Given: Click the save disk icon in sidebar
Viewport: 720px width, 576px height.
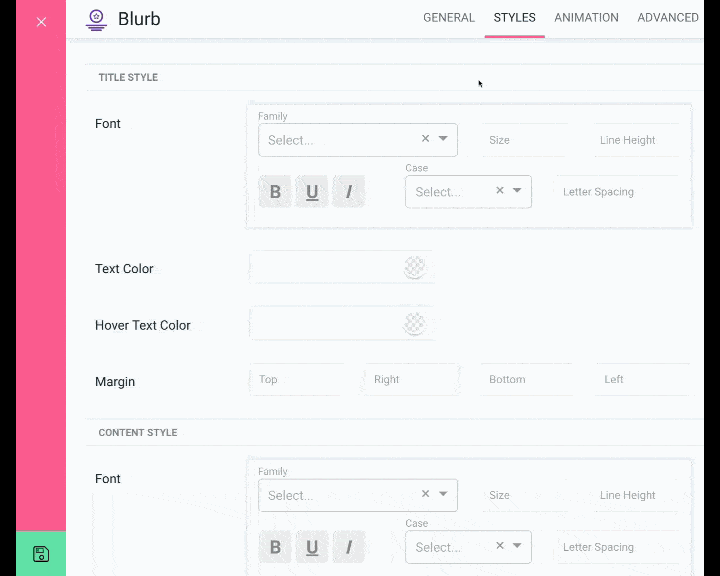Looking at the screenshot, I should pos(41,554).
